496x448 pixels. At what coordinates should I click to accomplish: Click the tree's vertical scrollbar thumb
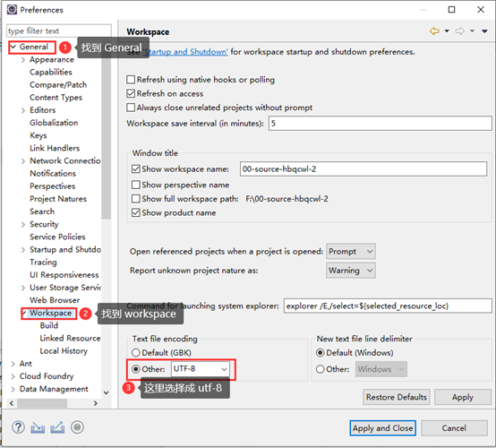coord(106,136)
